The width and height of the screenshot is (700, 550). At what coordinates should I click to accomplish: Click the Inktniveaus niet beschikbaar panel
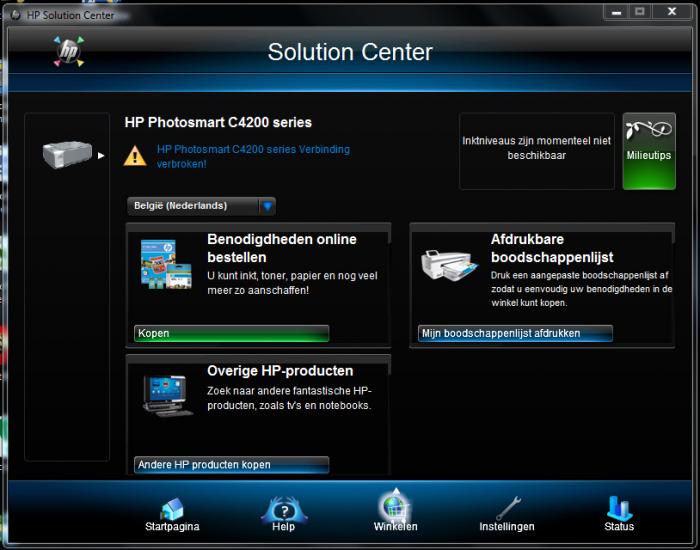tap(537, 151)
